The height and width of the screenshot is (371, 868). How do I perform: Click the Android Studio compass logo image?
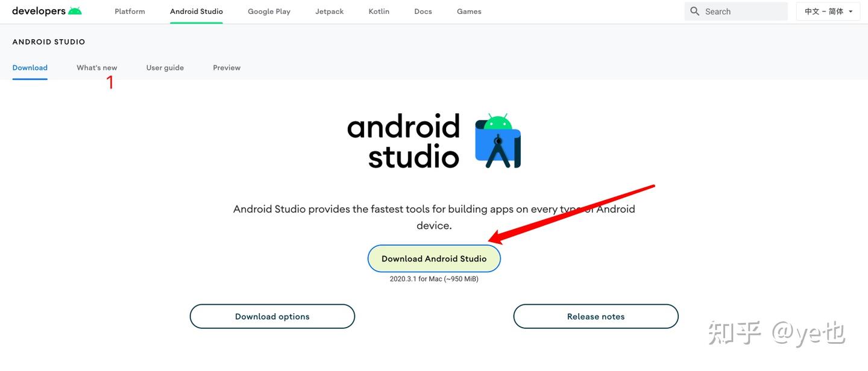point(498,140)
